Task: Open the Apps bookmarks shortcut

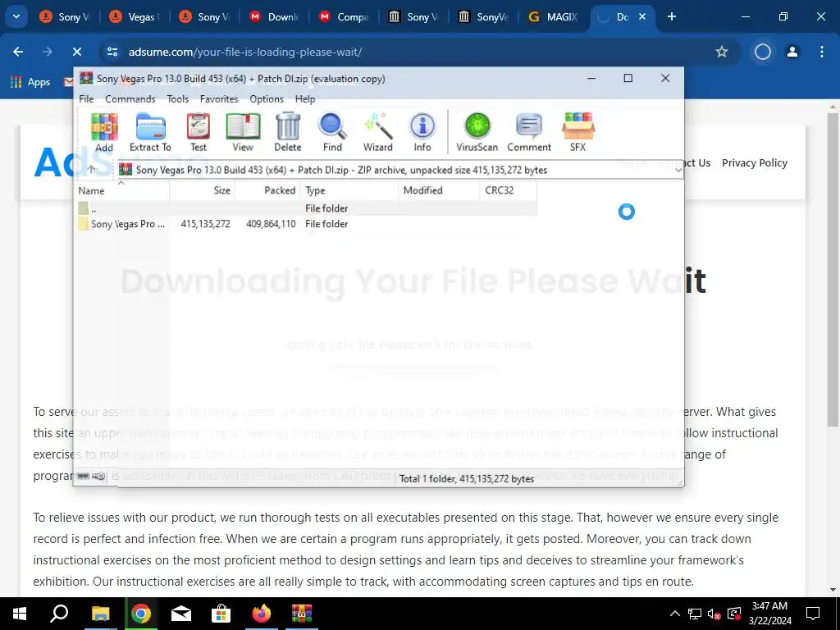Action: tap(30, 82)
